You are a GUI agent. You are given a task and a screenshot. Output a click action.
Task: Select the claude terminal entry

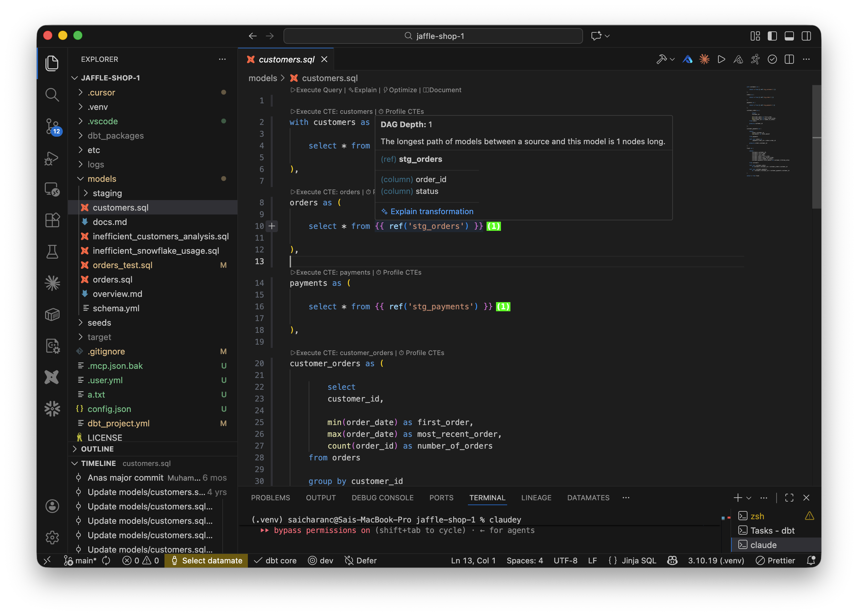[x=776, y=544]
